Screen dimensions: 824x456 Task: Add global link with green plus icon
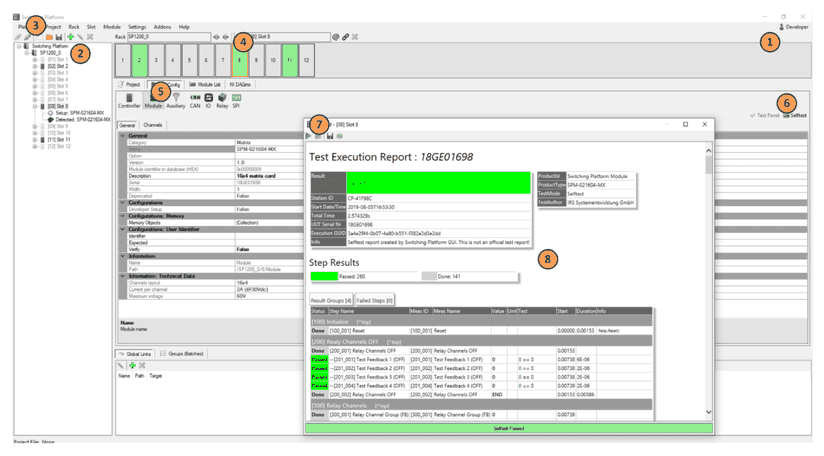[x=132, y=365]
